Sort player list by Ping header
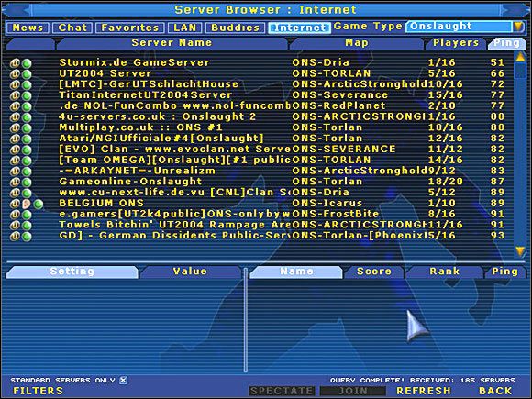This screenshot has height=399, width=532. (504, 272)
